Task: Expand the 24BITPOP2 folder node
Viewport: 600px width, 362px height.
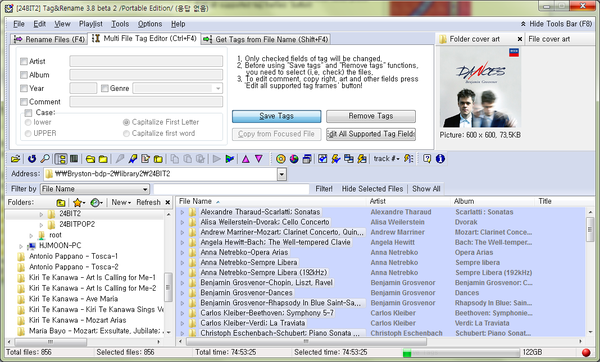Action: tap(41, 225)
